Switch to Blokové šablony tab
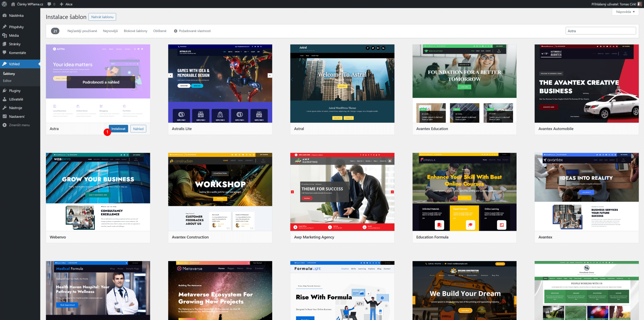The width and height of the screenshot is (644, 320). coord(136,31)
